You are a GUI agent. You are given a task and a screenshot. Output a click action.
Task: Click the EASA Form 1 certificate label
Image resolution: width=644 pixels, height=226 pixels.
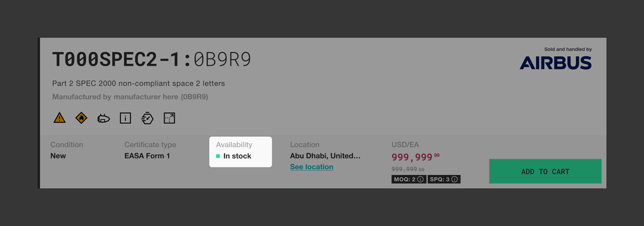coord(147,156)
